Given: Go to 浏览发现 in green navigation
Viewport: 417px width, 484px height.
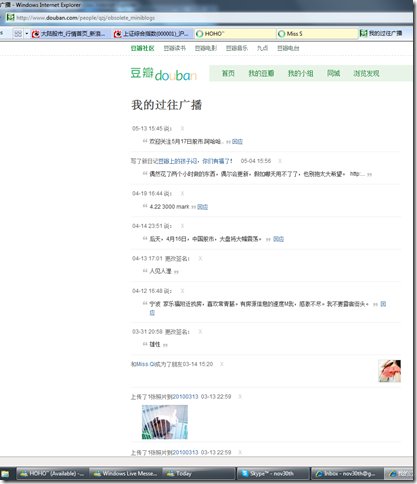Looking at the screenshot, I should 366,73.
